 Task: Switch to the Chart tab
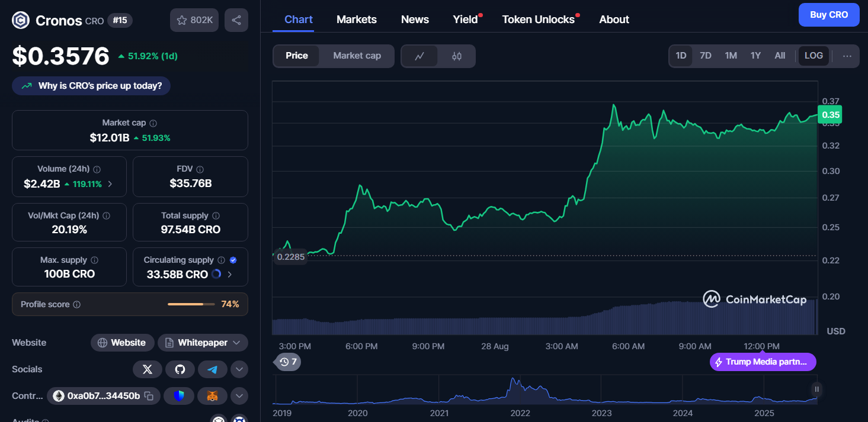coord(299,20)
